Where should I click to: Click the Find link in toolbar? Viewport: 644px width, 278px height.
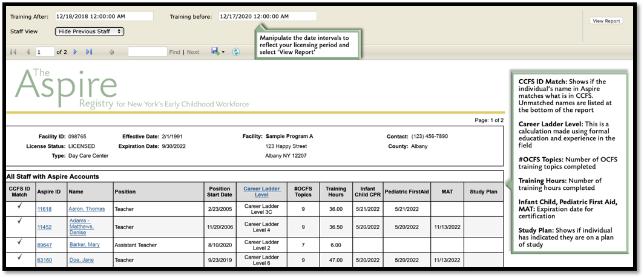[174, 53]
